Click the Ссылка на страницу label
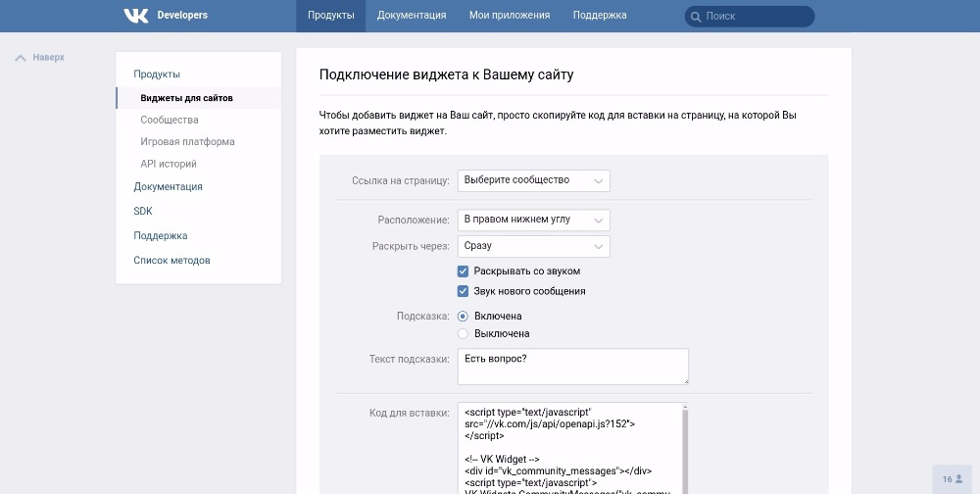980x494 pixels. coord(401,180)
